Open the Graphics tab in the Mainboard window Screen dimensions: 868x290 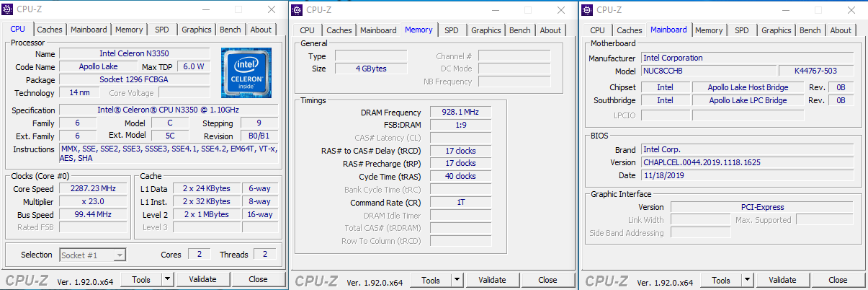776,30
